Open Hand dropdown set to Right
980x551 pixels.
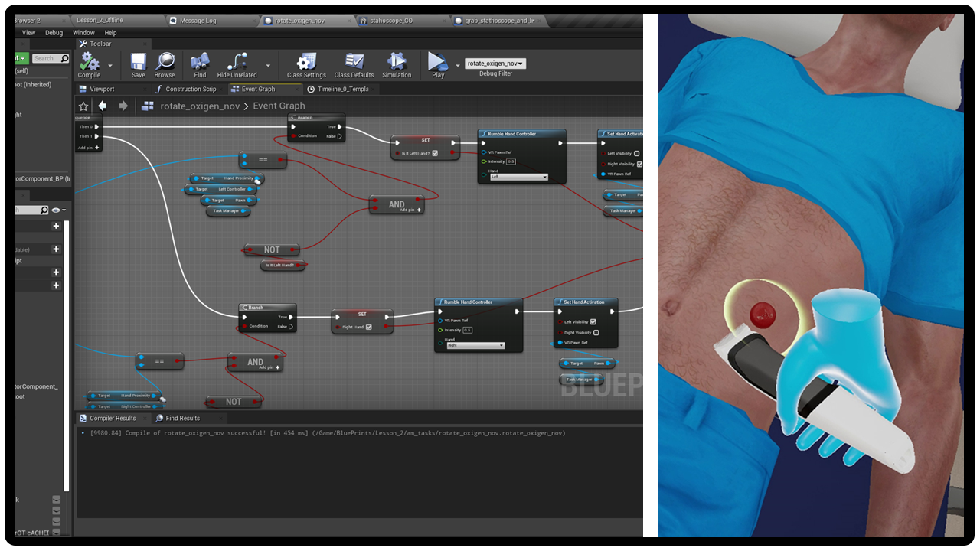[475, 345]
